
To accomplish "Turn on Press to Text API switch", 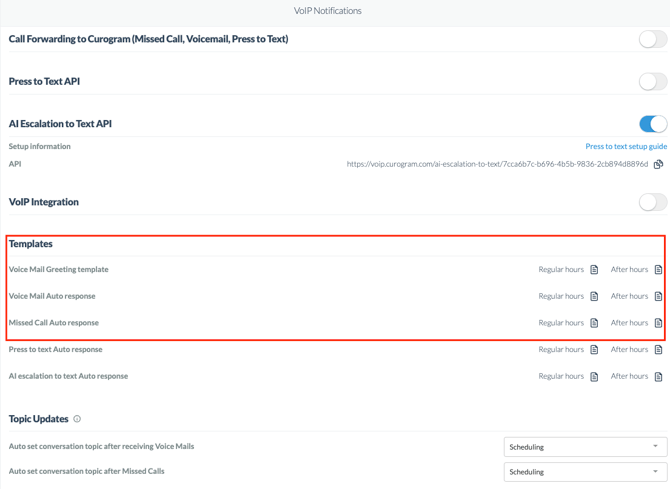I will point(652,82).
